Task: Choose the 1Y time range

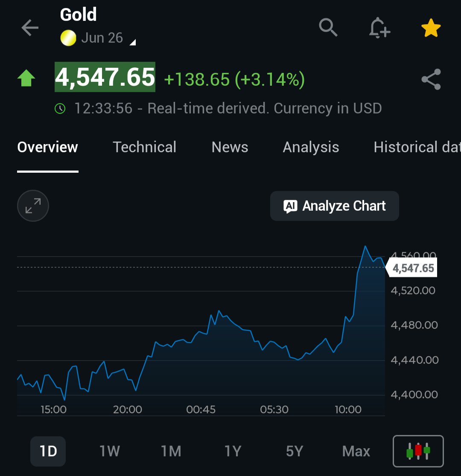Action: 233,451
